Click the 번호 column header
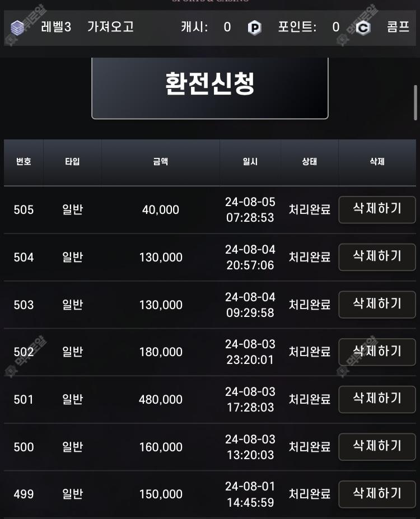This screenshot has height=519, width=420. click(24, 162)
